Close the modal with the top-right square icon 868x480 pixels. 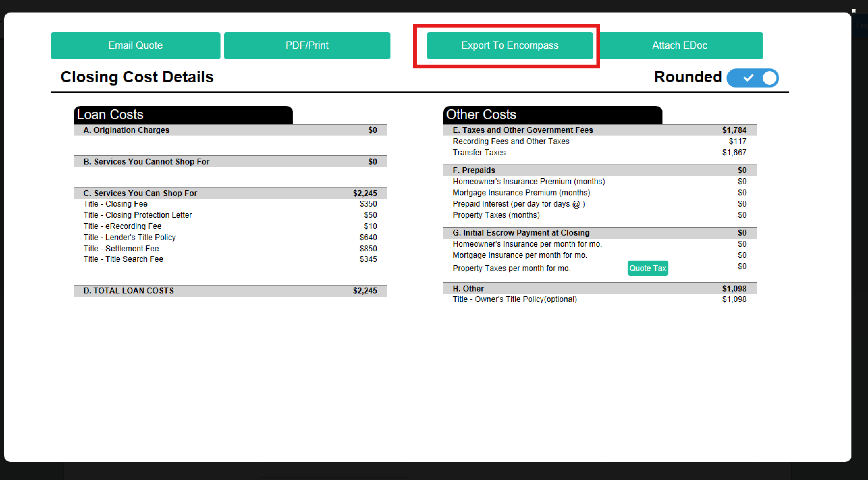point(854,11)
